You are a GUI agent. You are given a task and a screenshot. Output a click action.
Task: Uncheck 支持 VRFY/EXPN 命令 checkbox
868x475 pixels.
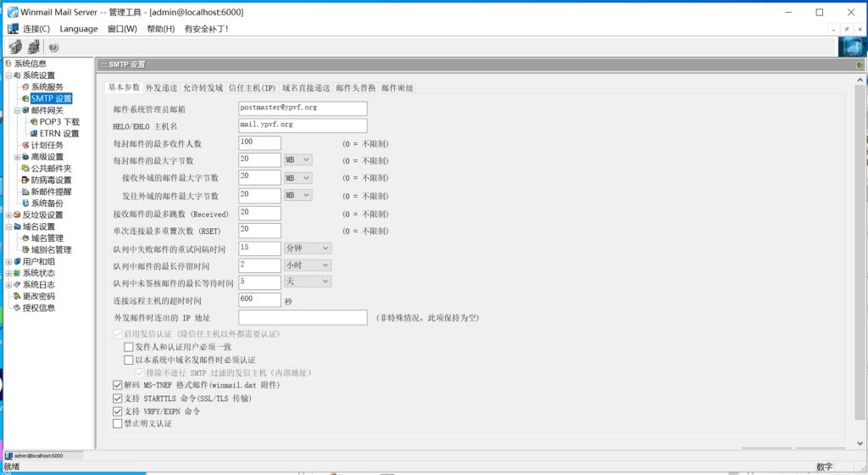[x=117, y=411]
